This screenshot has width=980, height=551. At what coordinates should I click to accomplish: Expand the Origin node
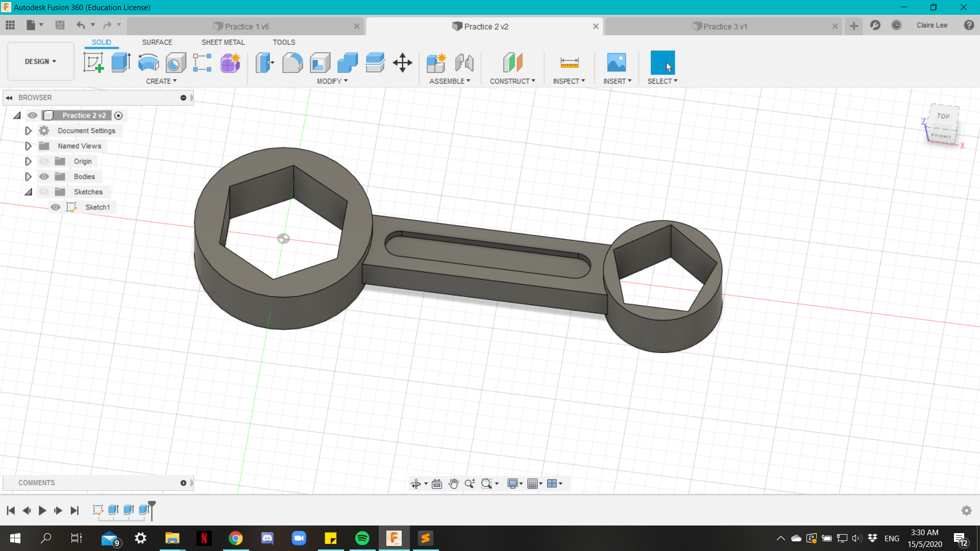coord(28,161)
